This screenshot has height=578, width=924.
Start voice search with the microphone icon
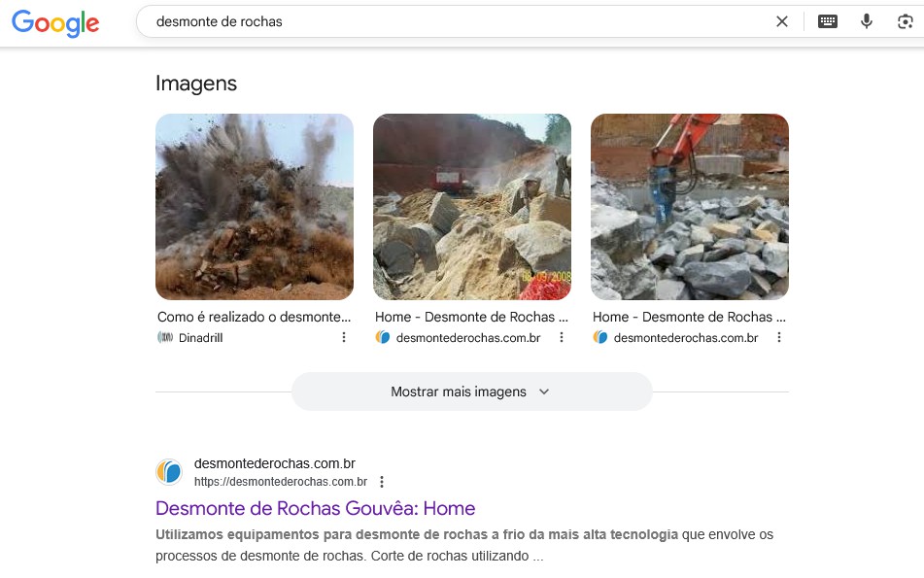coord(866,20)
